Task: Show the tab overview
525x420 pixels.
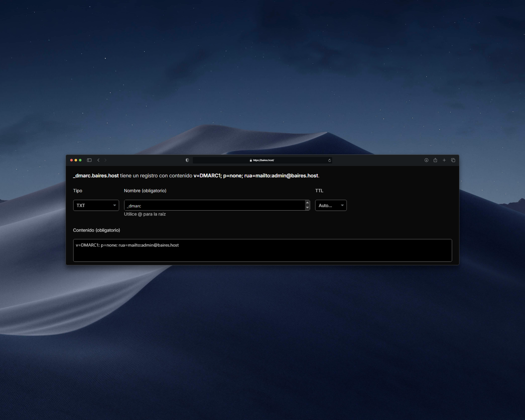Action: [453, 160]
